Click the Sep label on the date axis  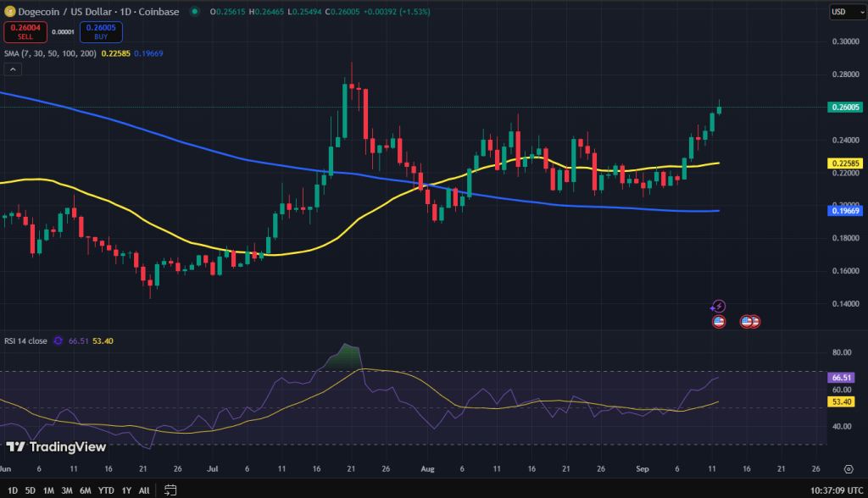click(643, 468)
